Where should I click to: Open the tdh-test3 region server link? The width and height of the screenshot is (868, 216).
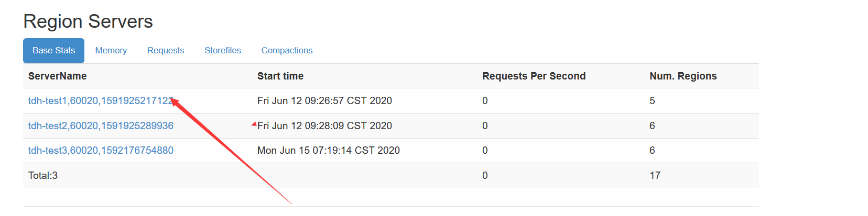[101, 151]
